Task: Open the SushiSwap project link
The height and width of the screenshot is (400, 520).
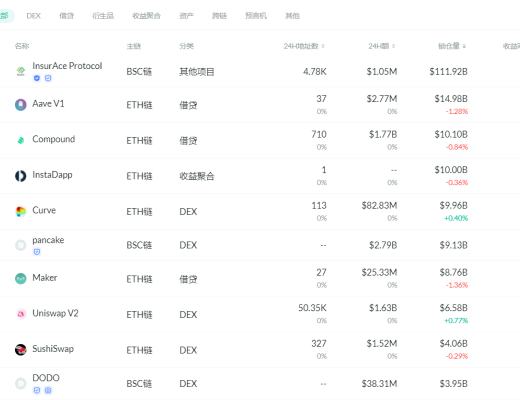Action: [53, 349]
